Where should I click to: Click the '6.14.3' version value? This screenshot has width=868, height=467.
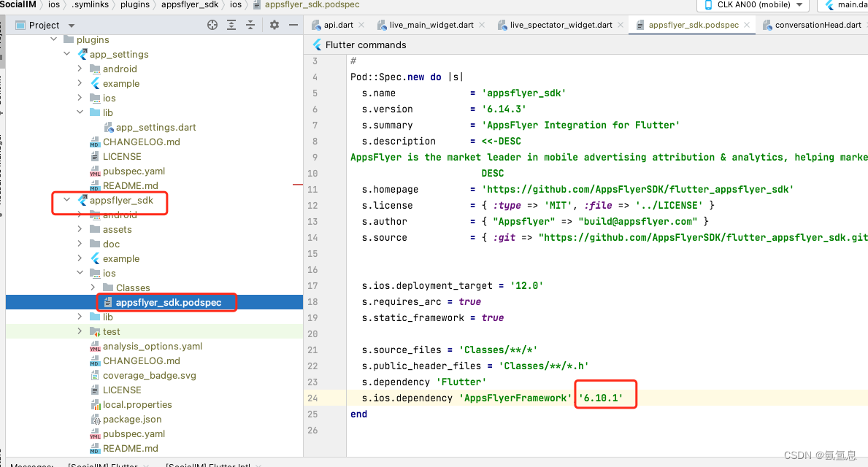pos(504,109)
